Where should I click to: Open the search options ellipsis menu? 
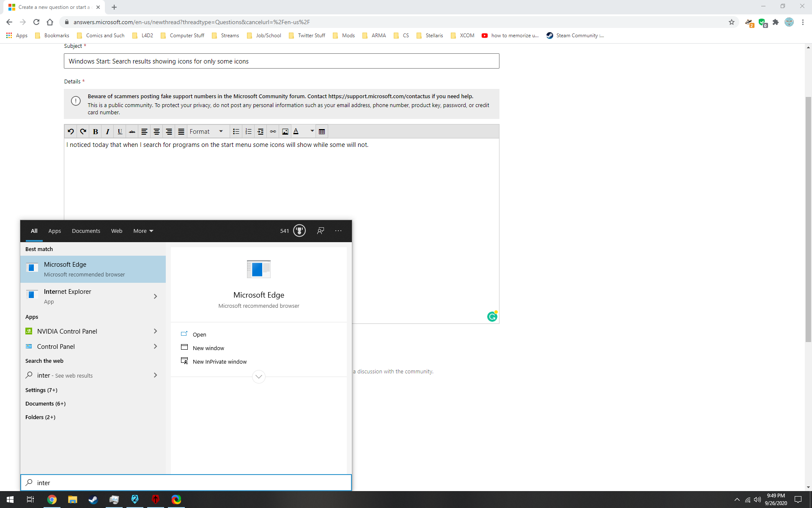pos(338,231)
